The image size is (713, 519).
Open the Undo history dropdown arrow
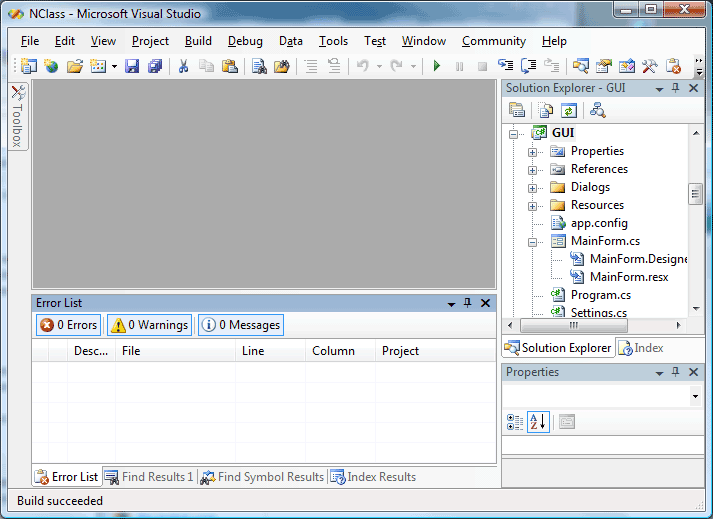[379, 66]
